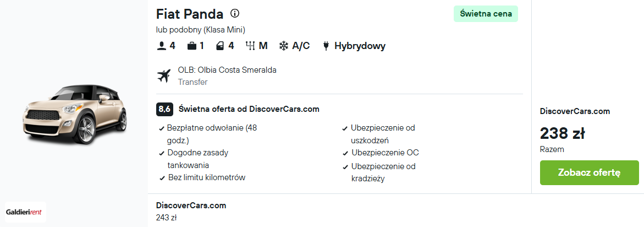Click Bezpłatne odwołanie (48 godz.) feature
The width and height of the screenshot is (644, 227).
point(212,134)
